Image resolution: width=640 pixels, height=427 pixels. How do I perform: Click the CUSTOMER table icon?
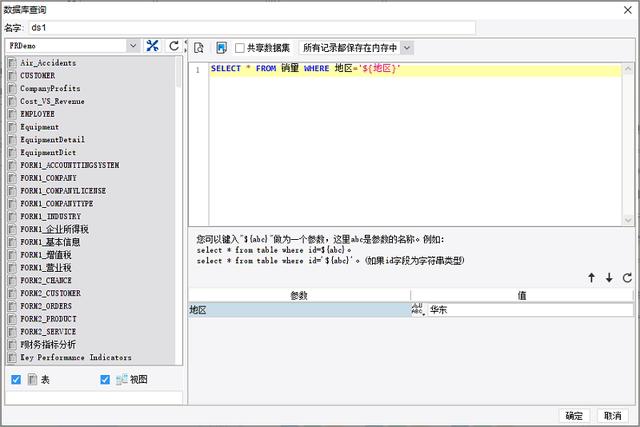tap(13, 76)
